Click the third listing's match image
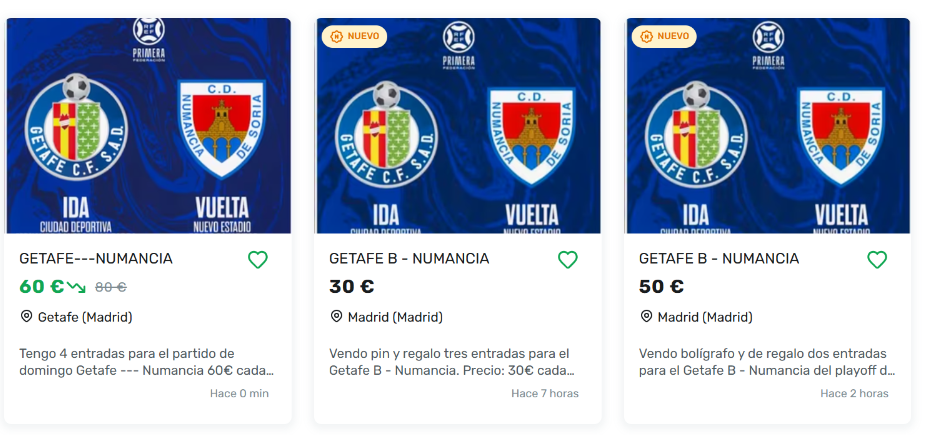 768,126
